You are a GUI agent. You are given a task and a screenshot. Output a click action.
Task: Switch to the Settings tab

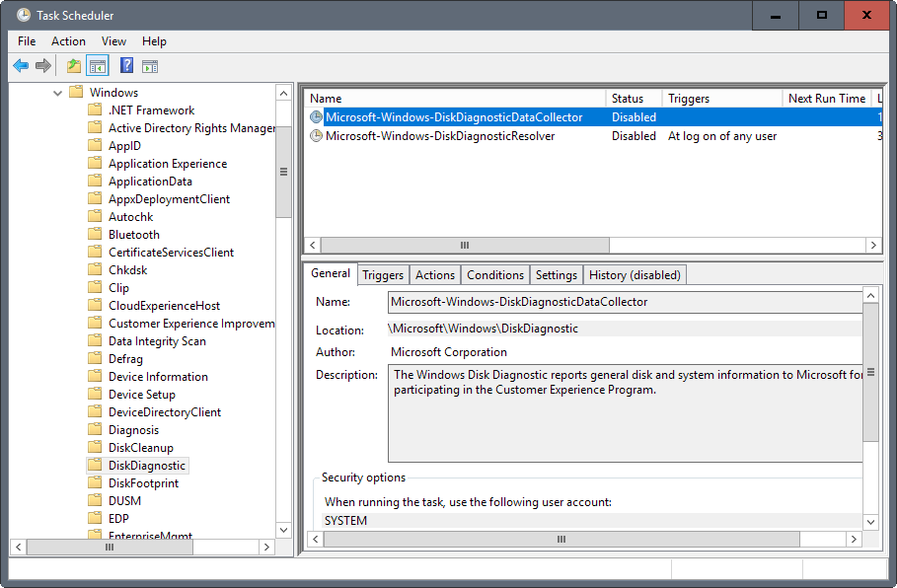point(556,275)
